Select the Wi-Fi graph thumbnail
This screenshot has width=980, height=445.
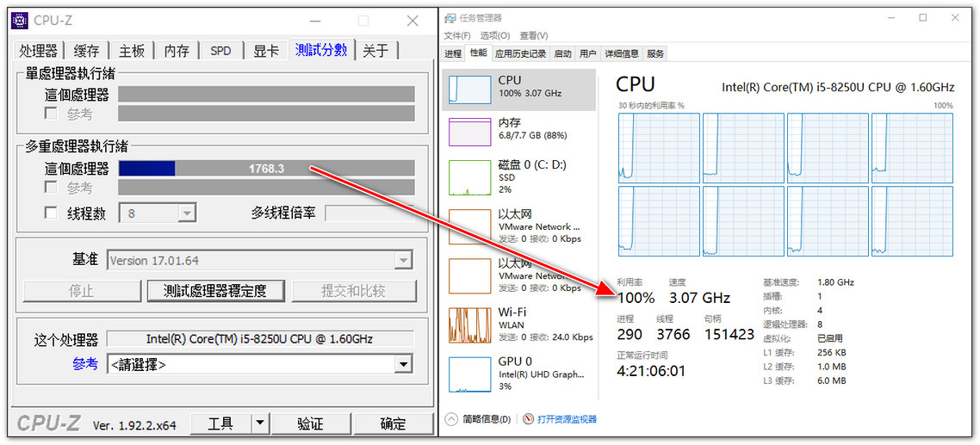point(469,325)
